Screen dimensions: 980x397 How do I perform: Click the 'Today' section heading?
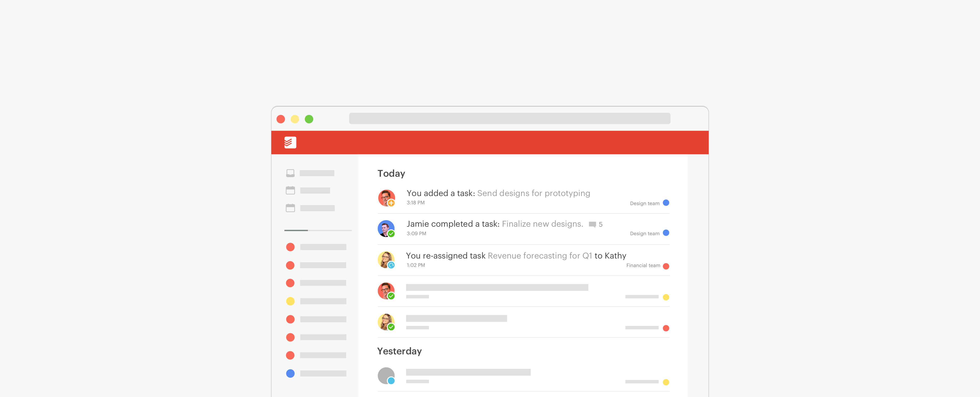coord(391,174)
